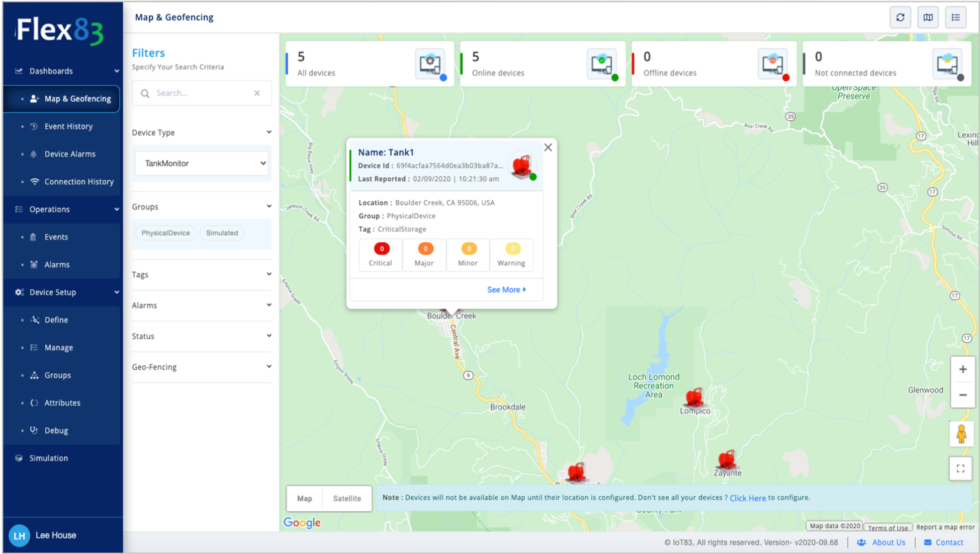Click the LH user avatar

(19, 536)
